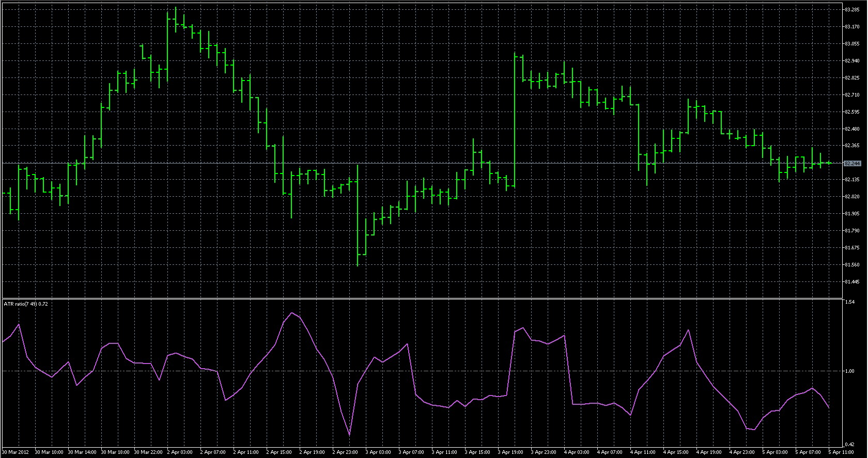Select the 2 Apr 03:00 time label
The image size is (868, 458).
pos(180,452)
